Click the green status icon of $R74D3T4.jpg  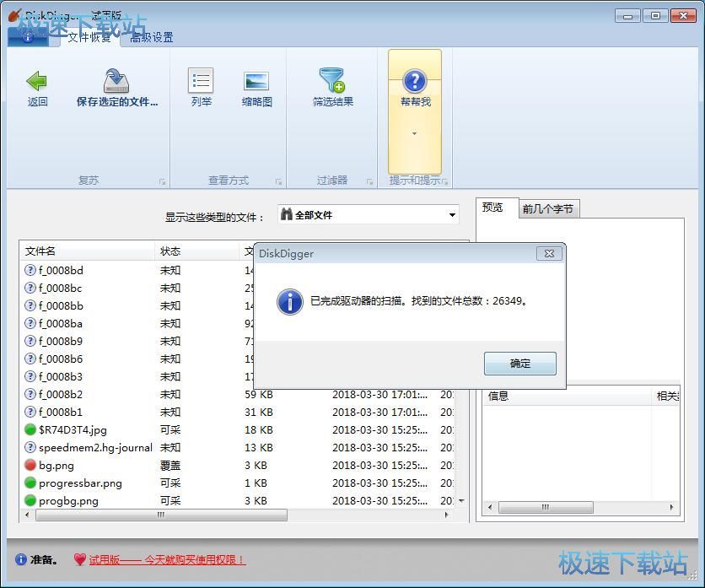[x=30, y=429]
